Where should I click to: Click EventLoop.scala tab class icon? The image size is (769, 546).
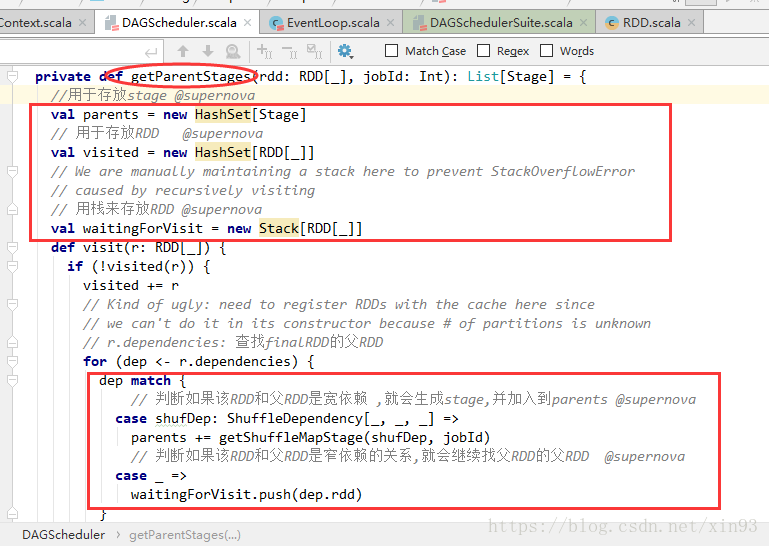[x=277, y=23]
